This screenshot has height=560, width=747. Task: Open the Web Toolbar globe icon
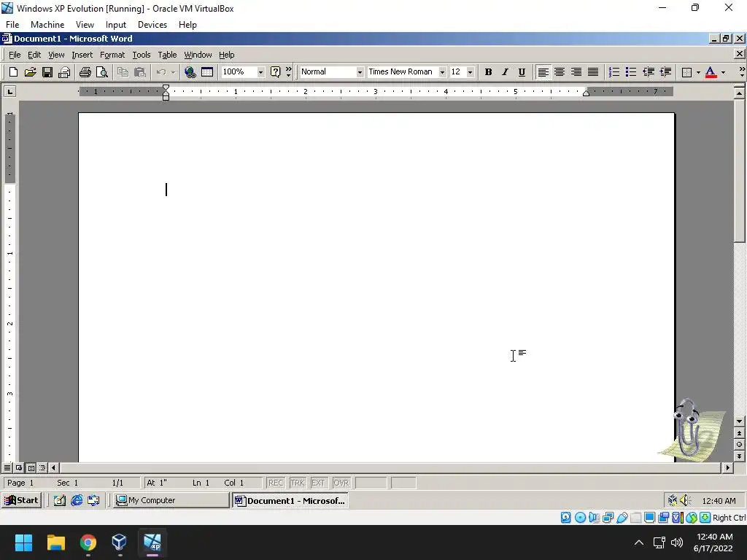point(190,72)
